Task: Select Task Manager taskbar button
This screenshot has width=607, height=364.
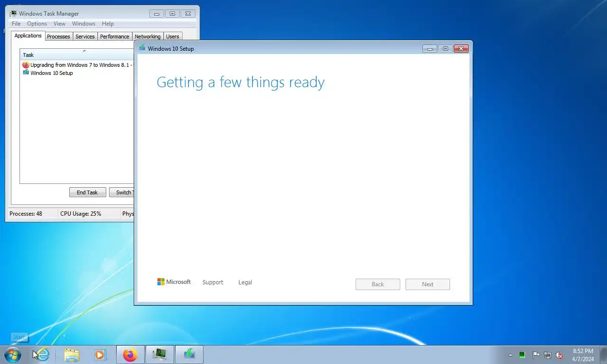Action: point(159,355)
